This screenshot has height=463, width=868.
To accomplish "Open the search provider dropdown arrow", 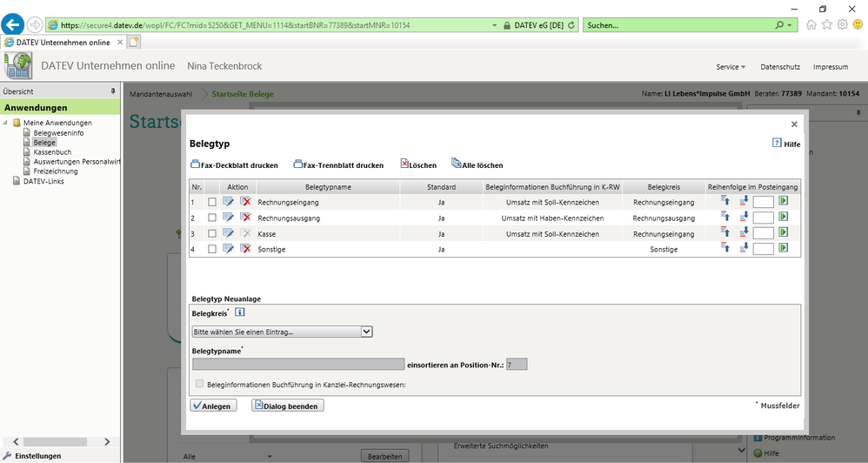I will click(790, 25).
